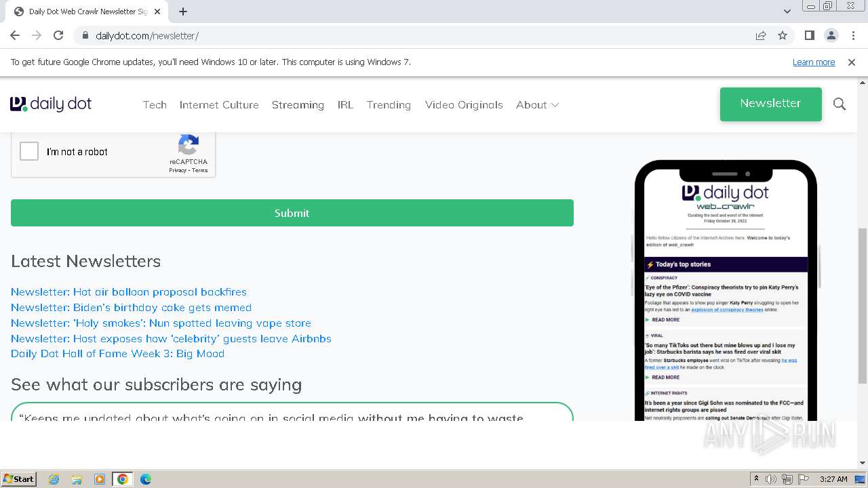This screenshot has height=488, width=868.
Task: Click the See what our subscribers are saying heading
Action: click(157, 384)
